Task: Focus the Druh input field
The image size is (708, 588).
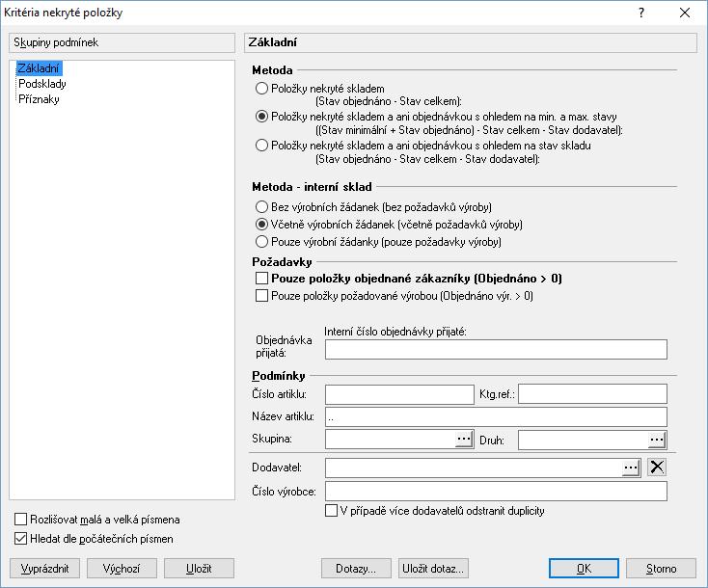Action: tap(583, 440)
